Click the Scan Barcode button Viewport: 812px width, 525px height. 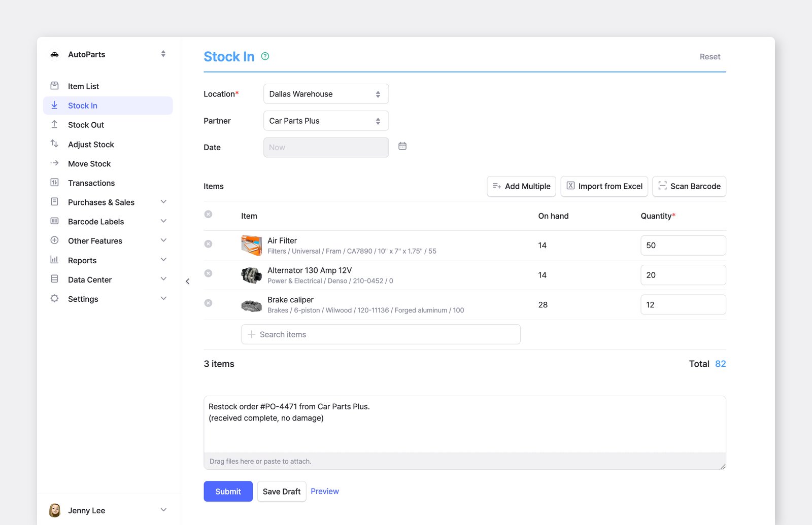click(x=689, y=186)
